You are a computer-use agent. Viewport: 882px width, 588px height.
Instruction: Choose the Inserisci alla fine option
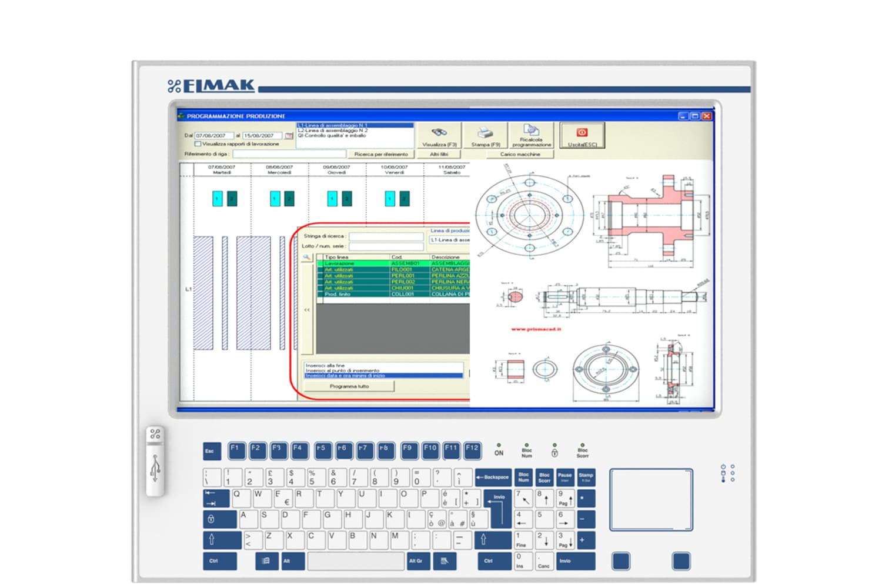(325, 366)
